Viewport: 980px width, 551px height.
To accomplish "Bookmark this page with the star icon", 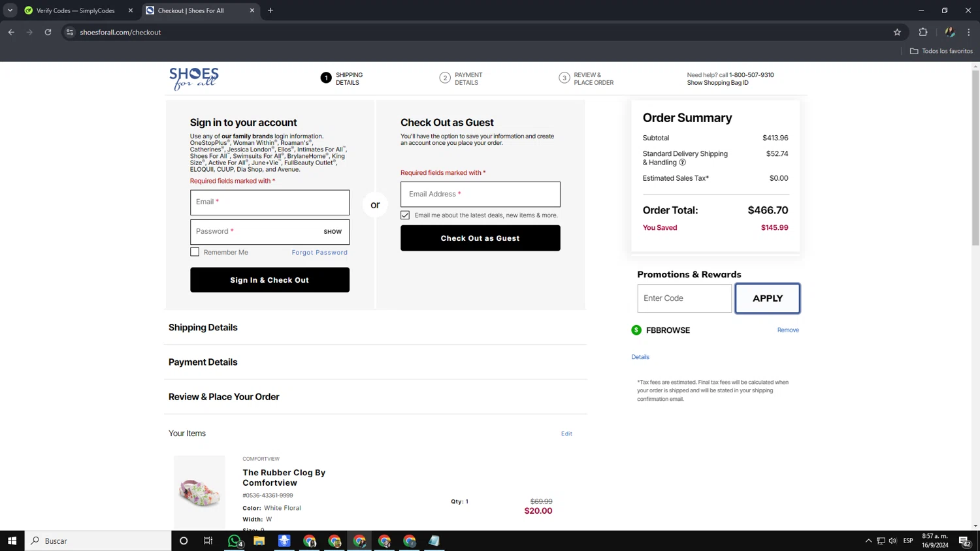I will (897, 32).
